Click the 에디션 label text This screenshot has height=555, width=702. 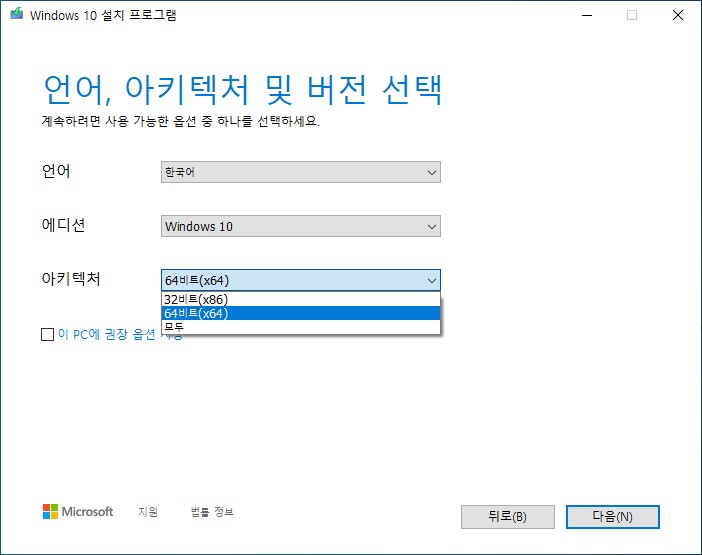[63, 225]
